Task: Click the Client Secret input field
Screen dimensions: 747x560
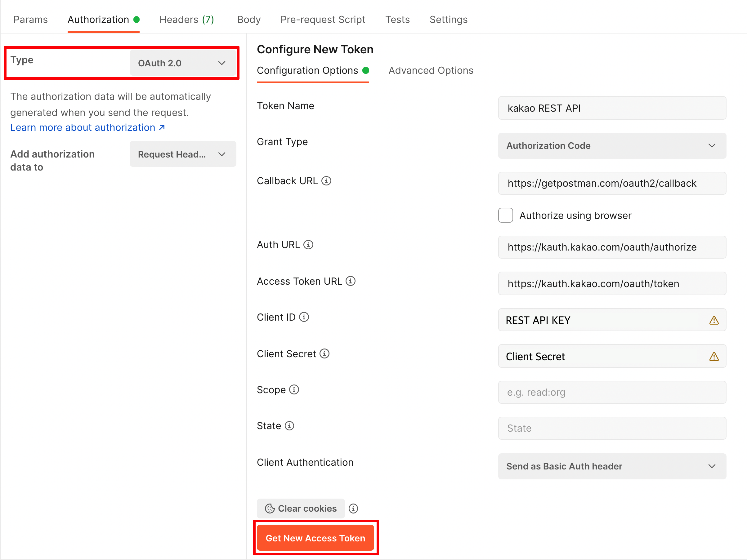Action: (x=612, y=356)
